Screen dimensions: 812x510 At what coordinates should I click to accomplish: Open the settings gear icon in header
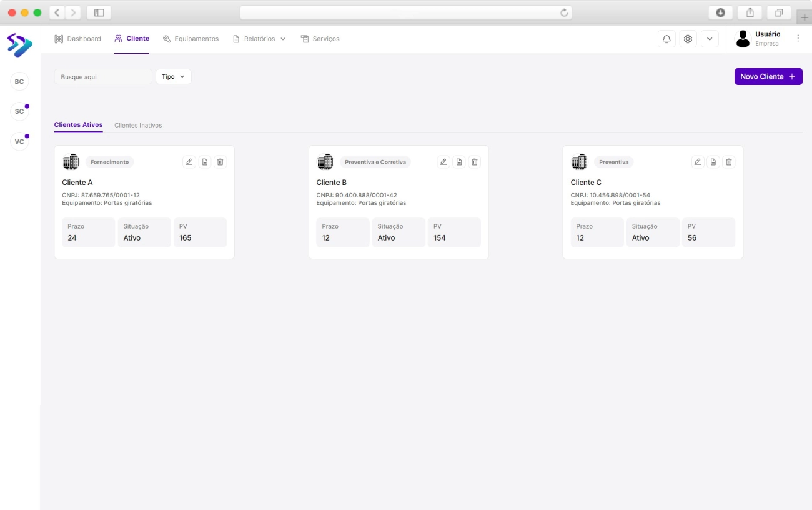click(688, 39)
